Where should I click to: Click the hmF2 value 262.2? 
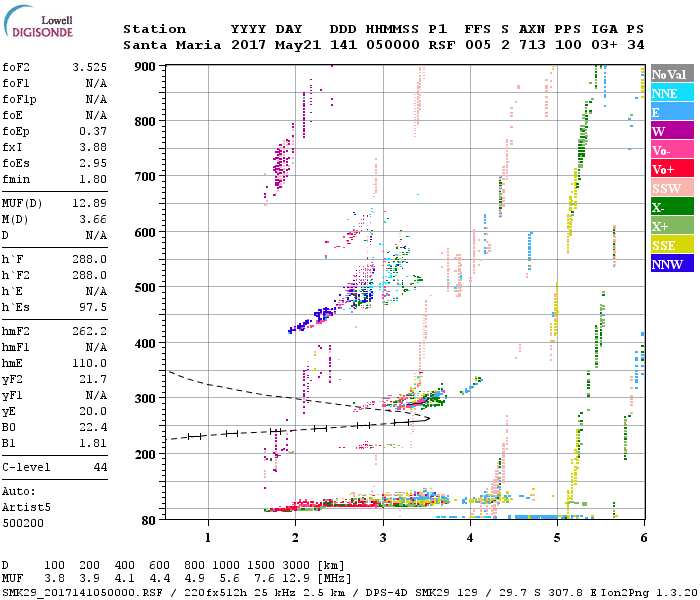point(90,332)
